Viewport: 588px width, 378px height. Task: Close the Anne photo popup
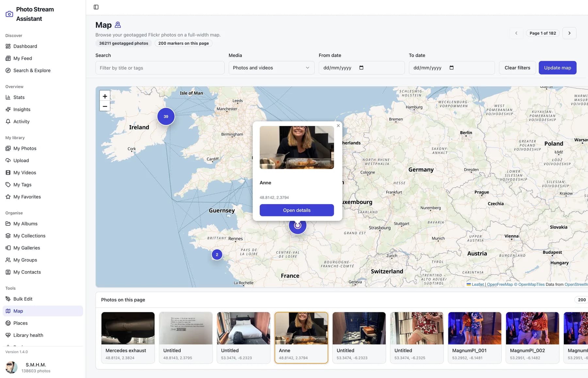click(338, 126)
